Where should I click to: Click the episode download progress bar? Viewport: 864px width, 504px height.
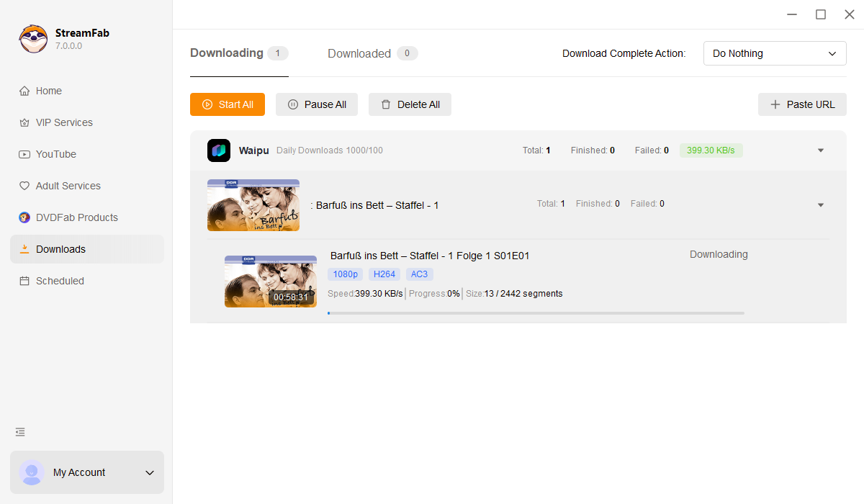pyautogui.click(x=536, y=313)
